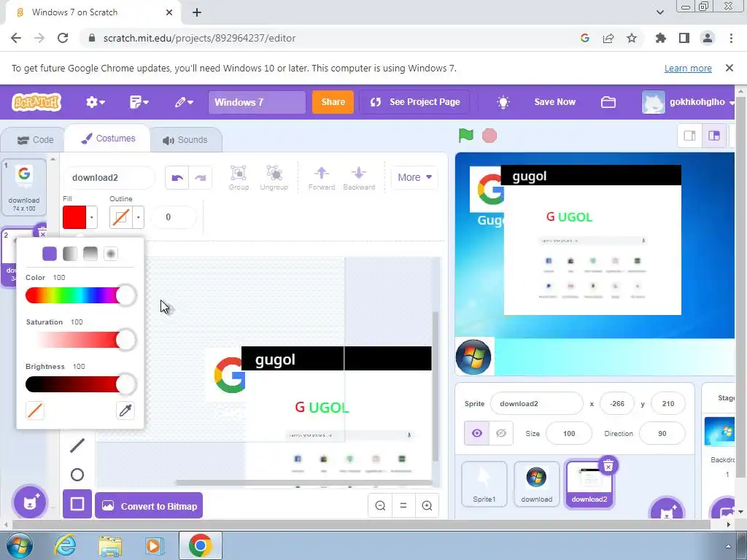Screen dimensions: 747x560
Task: Open the Windows Start button
Action: tap(19, 545)
